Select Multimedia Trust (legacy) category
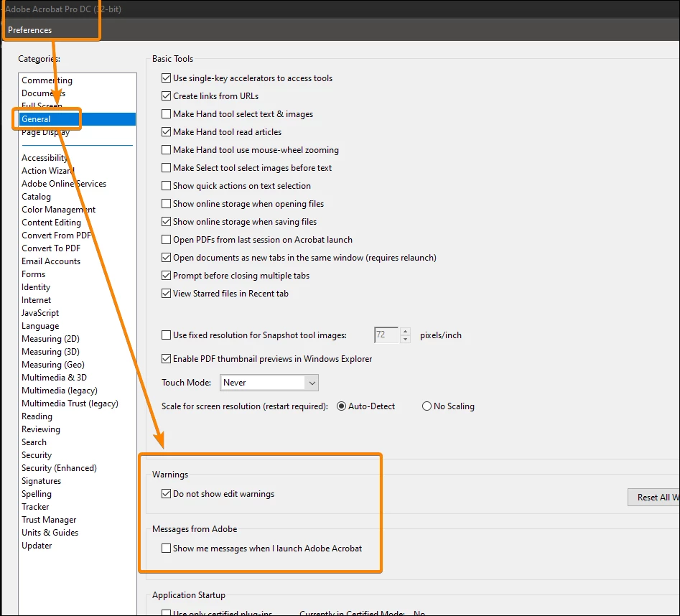Image resolution: width=680 pixels, height=616 pixels. (70, 403)
